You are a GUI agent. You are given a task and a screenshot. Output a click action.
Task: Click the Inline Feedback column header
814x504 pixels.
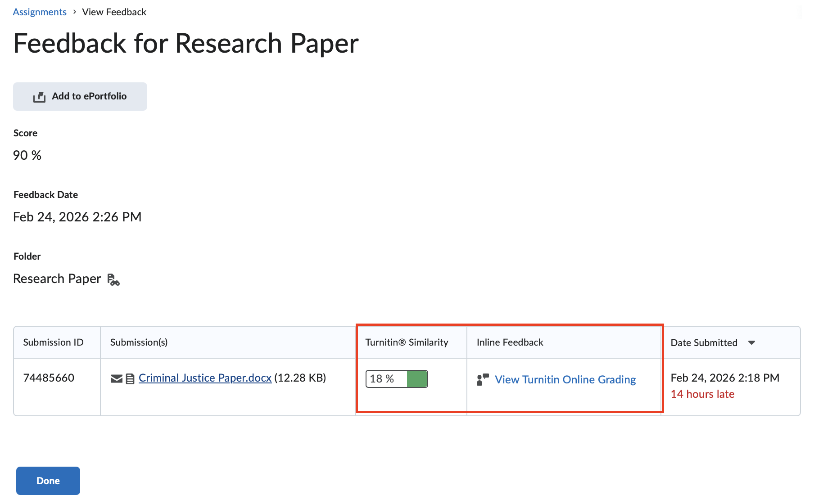pyautogui.click(x=510, y=342)
